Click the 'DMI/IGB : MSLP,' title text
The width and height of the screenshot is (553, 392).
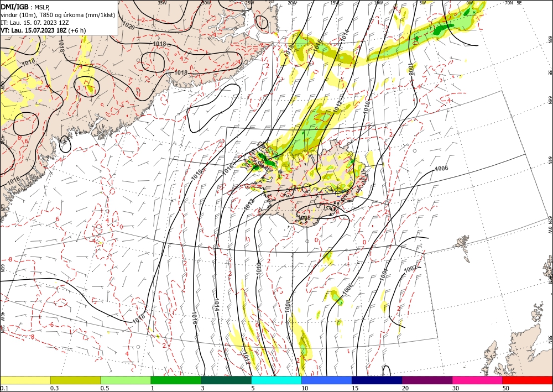coord(25,7)
